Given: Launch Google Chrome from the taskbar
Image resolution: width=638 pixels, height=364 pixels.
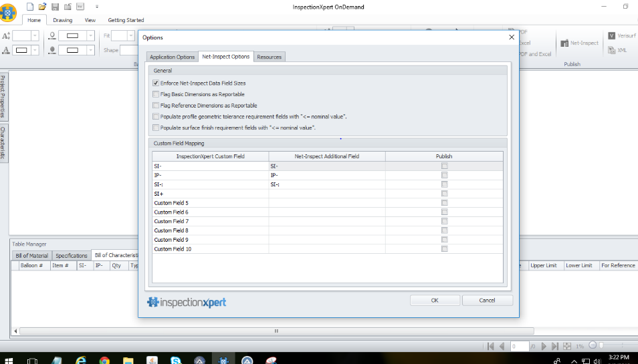Looking at the screenshot, I should (104, 361).
